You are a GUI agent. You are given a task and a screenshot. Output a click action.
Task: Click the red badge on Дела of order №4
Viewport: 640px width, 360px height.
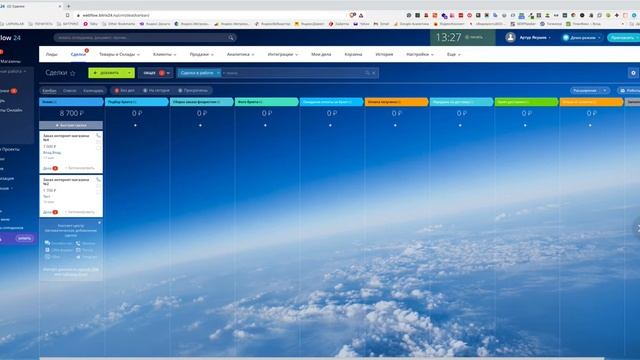55,168
